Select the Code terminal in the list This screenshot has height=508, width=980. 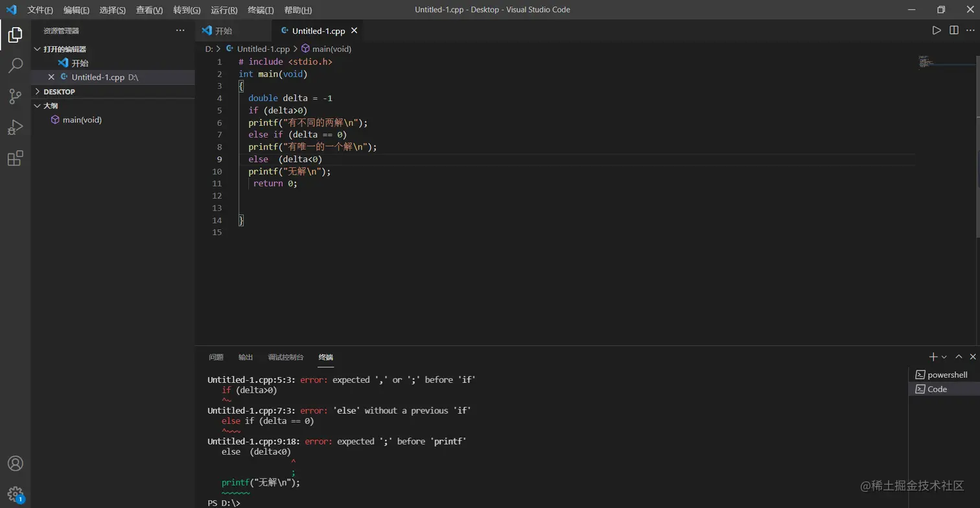click(944, 389)
